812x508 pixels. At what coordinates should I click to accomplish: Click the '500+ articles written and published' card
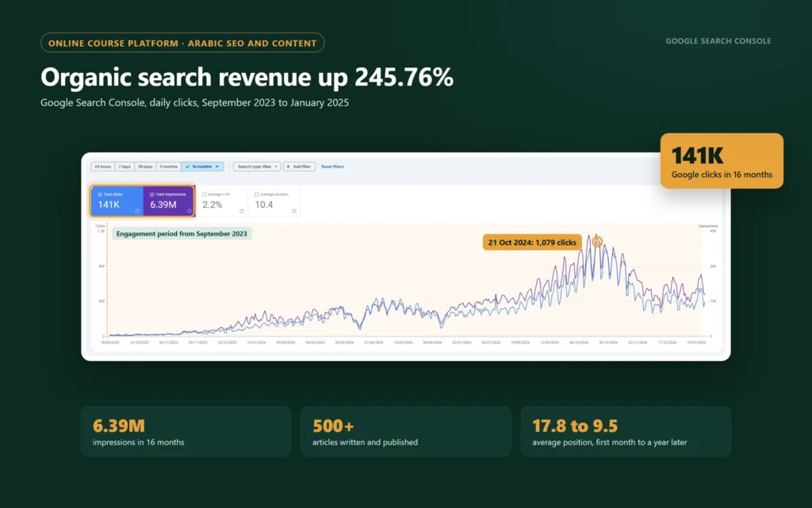coord(406,432)
